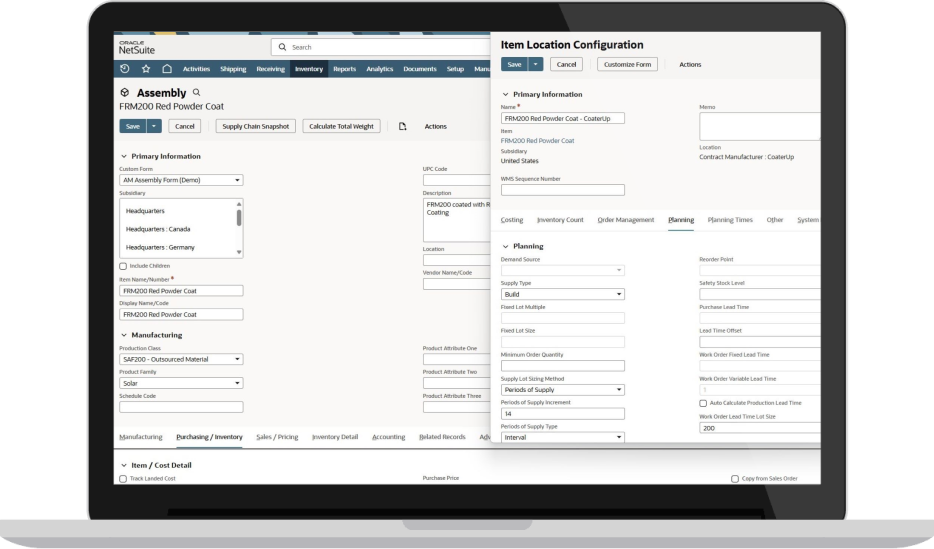The image size is (934, 549).
Task: Click the global Search magnifier icon
Action: coord(282,47)
